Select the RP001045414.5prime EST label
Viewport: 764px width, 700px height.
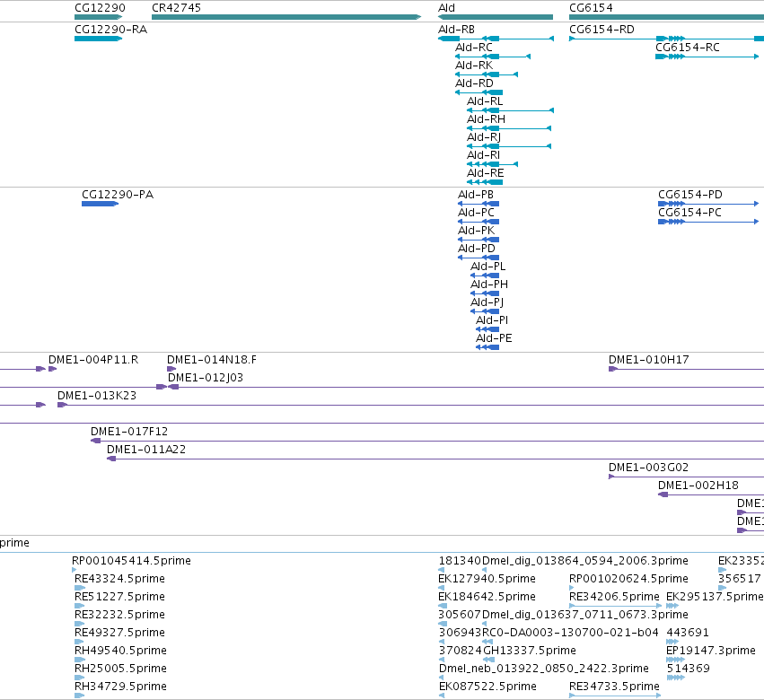tap(132, 561)
